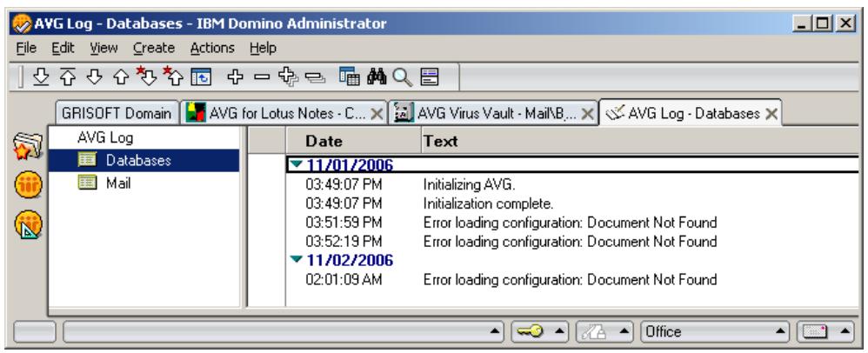This screenshot has height=353, width=868.
Task: Click the plain previous document up arrow
Action: (x=121, y=77)
